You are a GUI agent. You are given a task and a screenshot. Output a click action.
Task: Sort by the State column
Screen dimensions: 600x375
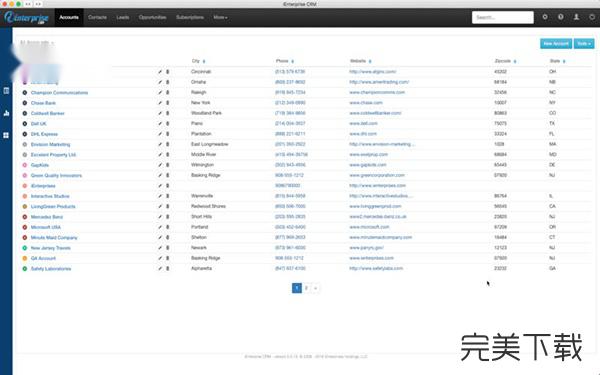[x=558, y=61]
